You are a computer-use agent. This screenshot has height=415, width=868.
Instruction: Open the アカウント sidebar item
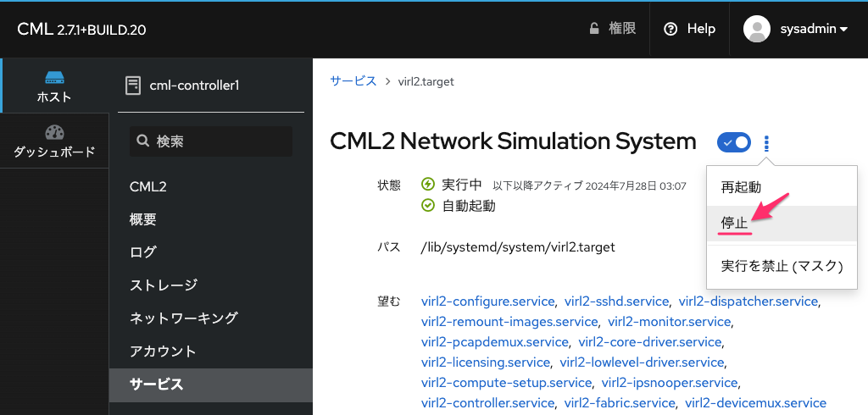coord(211,351)
